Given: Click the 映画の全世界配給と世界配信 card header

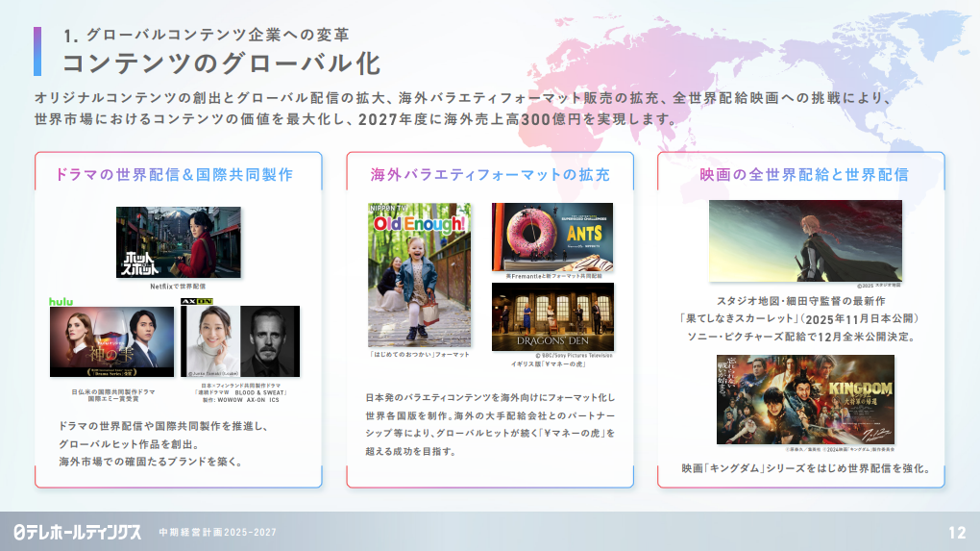Looking at the screenshot, I should [804, 175].
